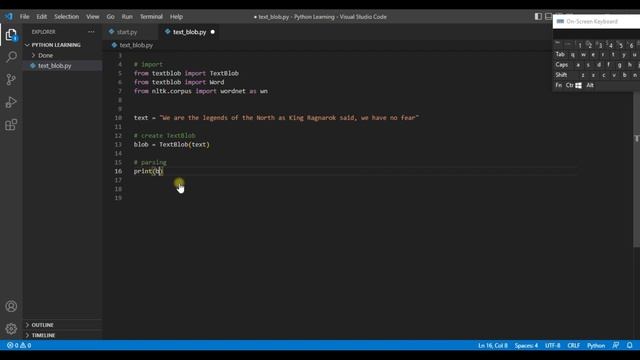Toggle Shift key on On-Screen Keyboard

pos(561,75)
